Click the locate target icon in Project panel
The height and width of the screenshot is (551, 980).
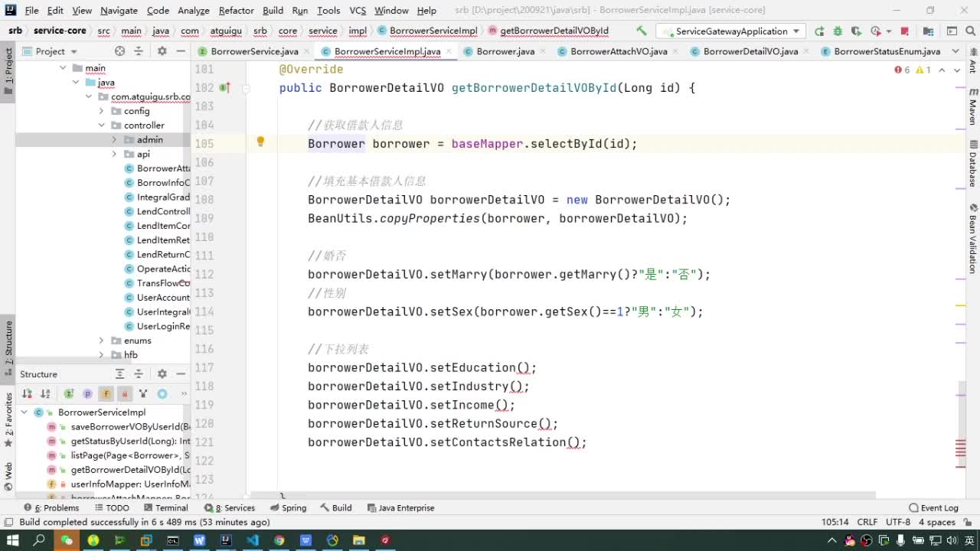(x=119, y=51)
